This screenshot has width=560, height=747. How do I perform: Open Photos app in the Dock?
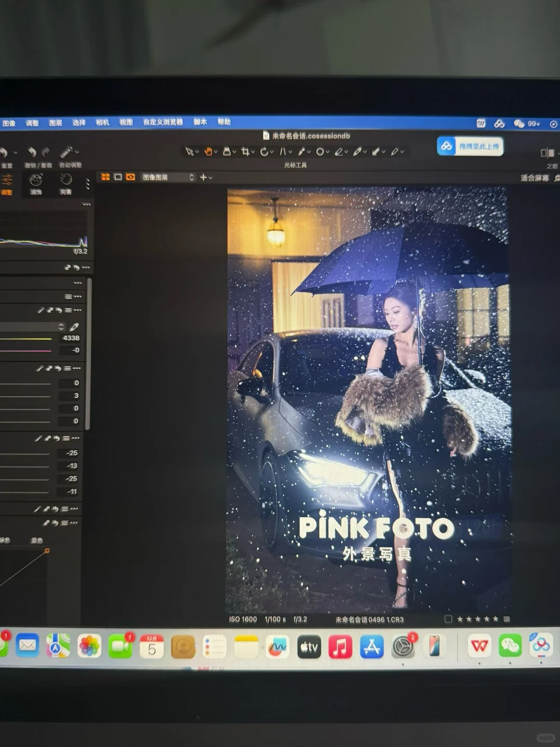click(89, 646)
